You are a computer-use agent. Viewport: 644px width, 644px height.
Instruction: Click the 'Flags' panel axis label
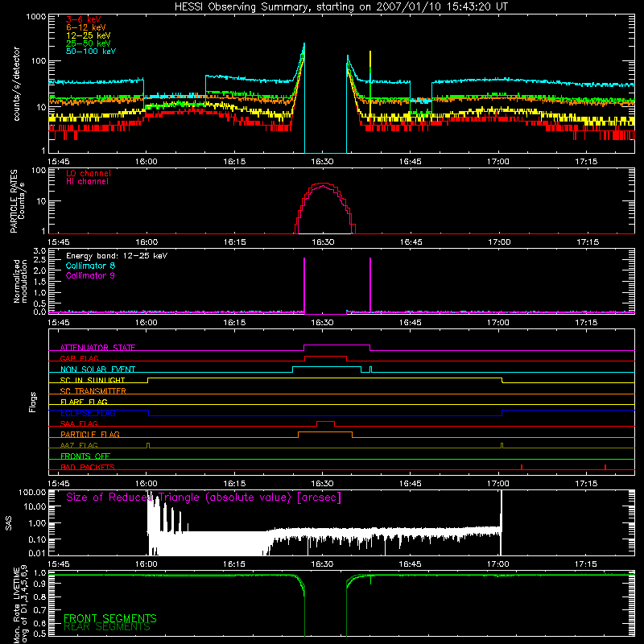32,402
